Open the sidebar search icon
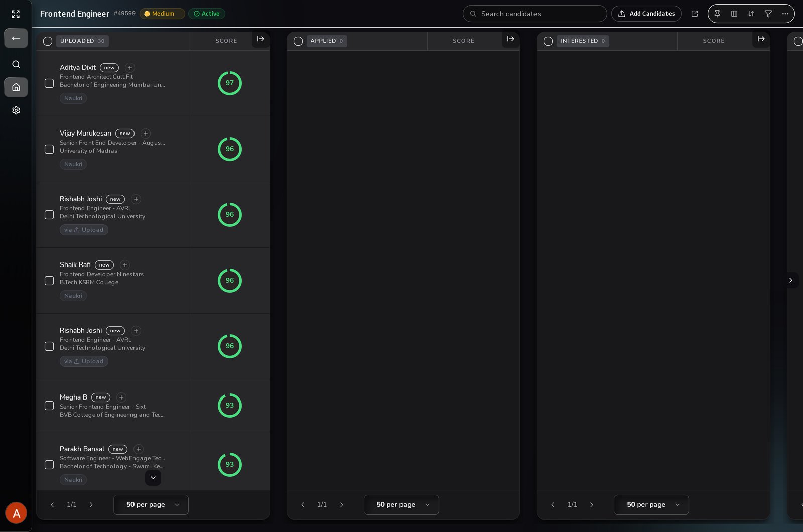 pos(16,64)
